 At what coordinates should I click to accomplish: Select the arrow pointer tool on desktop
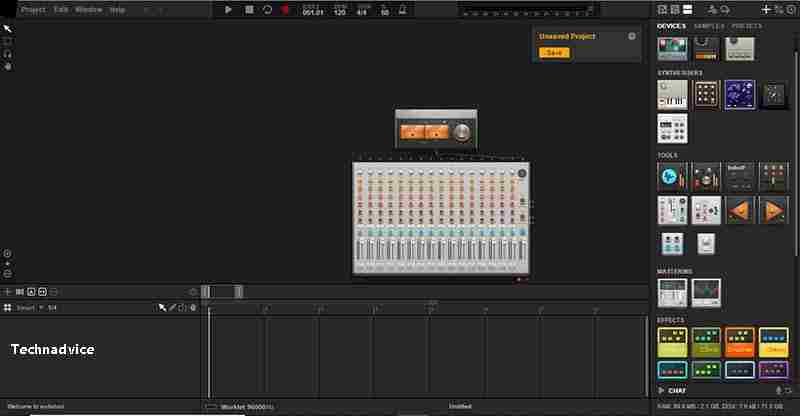click(x=7, y=29)
